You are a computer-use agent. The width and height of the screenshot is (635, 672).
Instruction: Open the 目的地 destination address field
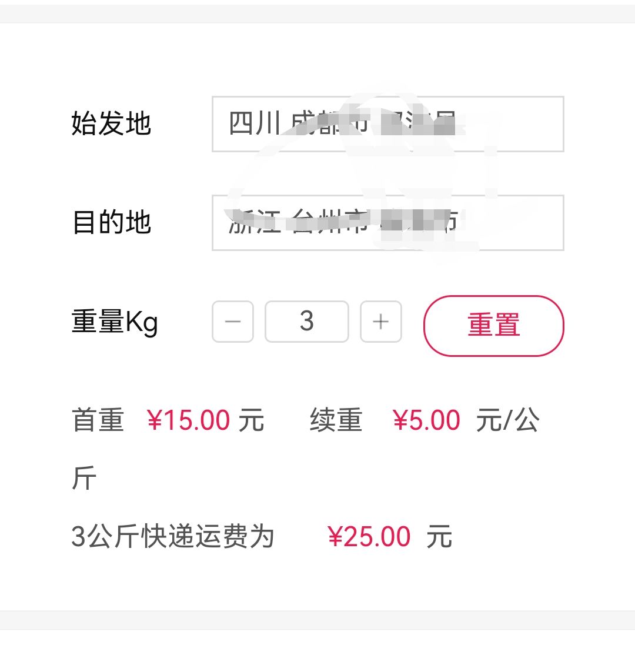pos(388,223)
